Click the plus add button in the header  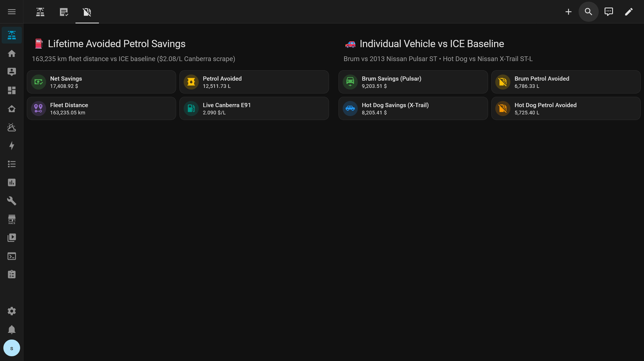click(568, 12)
